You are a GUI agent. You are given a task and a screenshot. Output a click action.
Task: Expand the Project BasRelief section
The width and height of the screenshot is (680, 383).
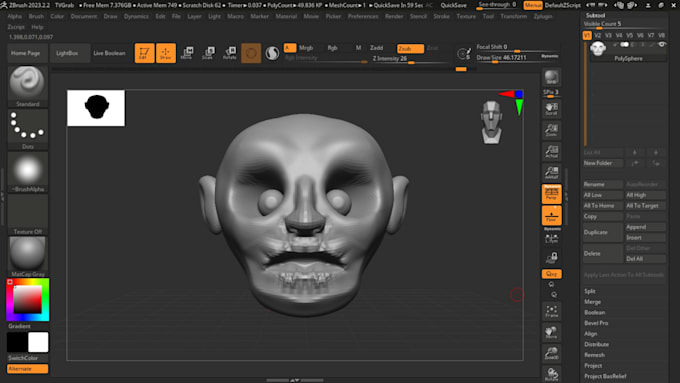point(605,376)
